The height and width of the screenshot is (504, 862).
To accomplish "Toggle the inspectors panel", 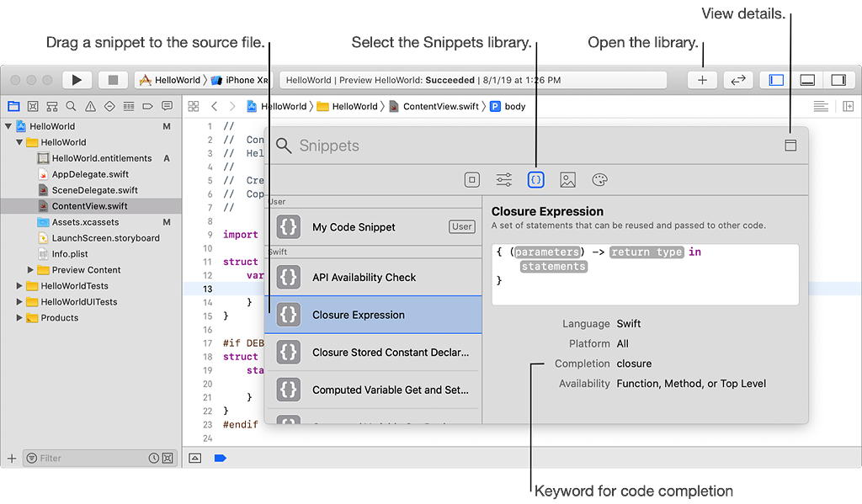I will click(838, 80).
